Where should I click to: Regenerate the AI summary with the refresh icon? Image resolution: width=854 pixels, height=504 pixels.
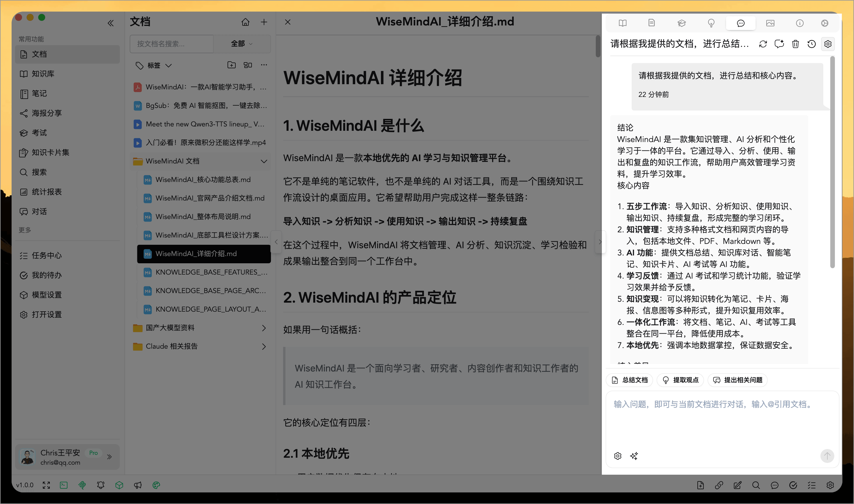point(763,44)
